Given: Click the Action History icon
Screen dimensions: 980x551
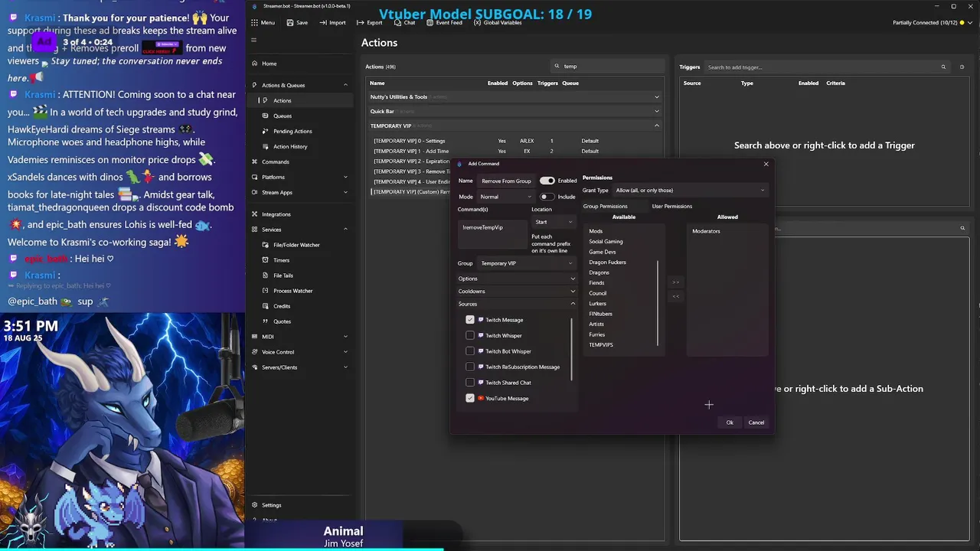Looking at the screenshot, I should tap(266, 146).
